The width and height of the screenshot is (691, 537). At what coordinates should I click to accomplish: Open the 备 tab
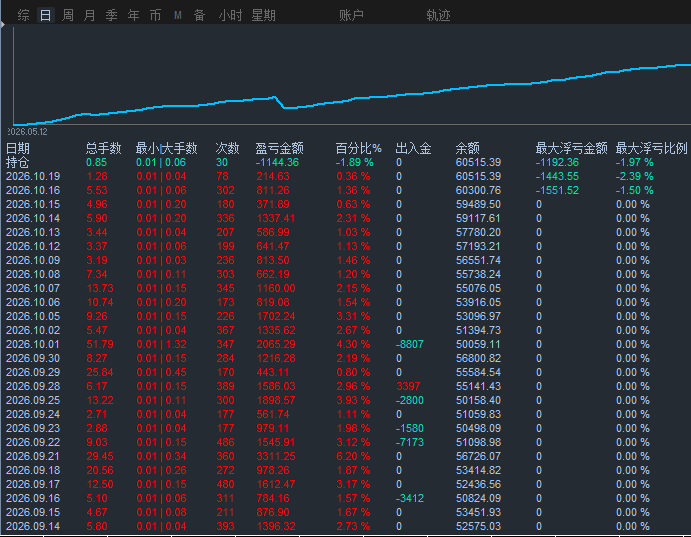[200, 15]
